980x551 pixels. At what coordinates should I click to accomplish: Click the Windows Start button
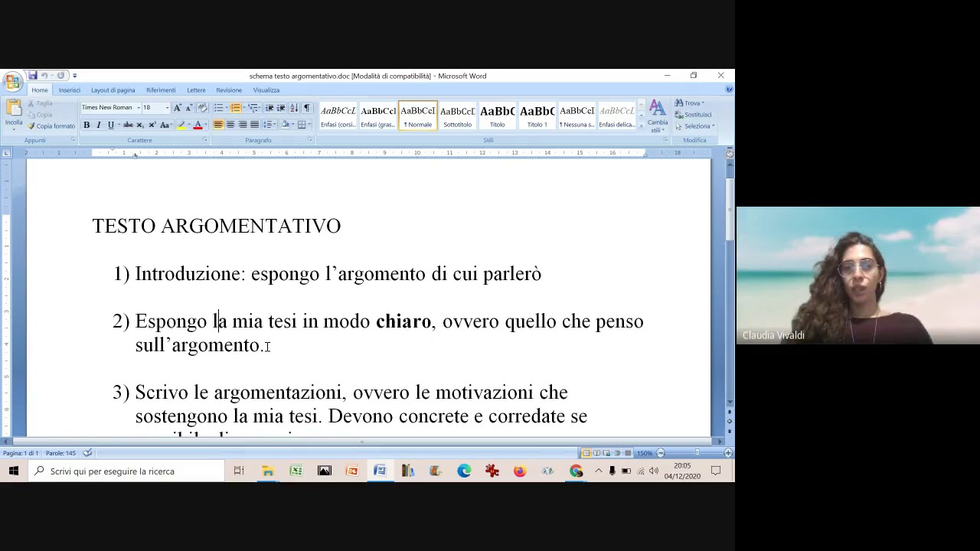click(14, 471)
